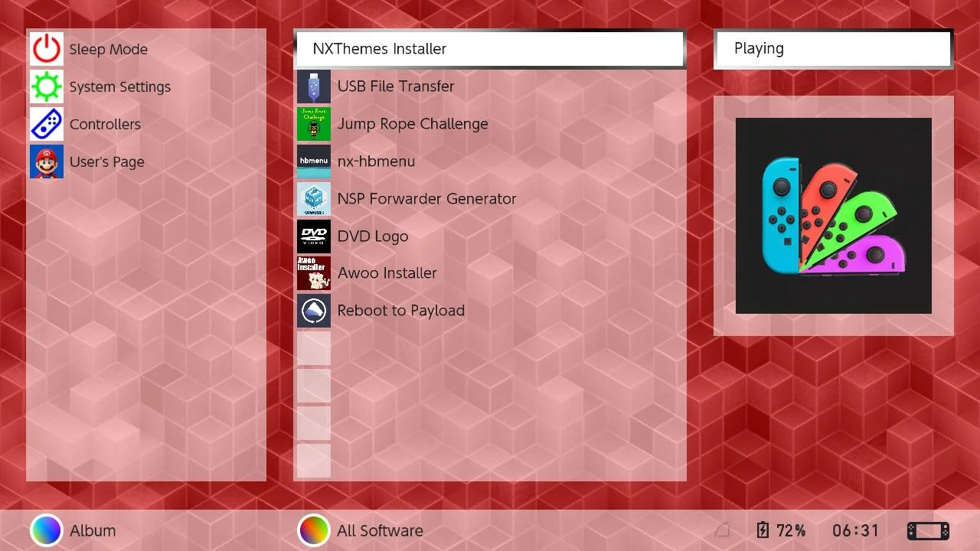
Task: Open the Jump Rope Challenge game icon
Action: pos(314,124)
